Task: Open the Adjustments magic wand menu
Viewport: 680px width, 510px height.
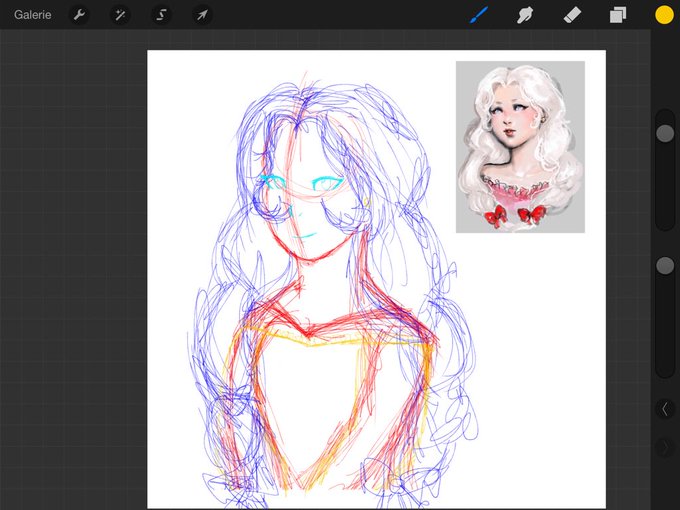Action: (120, 15)
